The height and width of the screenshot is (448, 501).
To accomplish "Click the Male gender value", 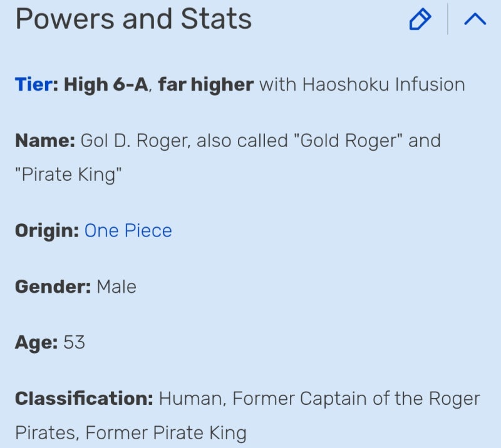I will point(116,287).
